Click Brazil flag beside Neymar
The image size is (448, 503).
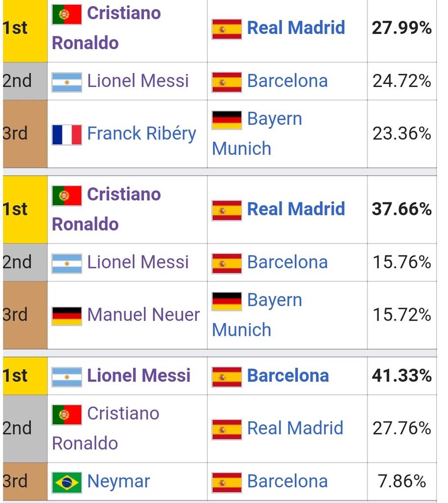coord(67,482)
